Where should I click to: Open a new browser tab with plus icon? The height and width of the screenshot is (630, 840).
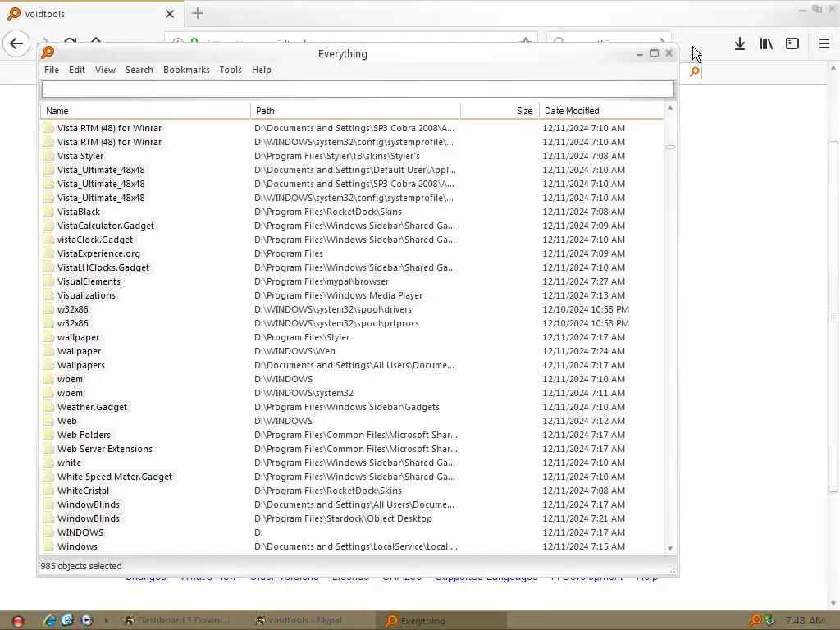[198, 13]
